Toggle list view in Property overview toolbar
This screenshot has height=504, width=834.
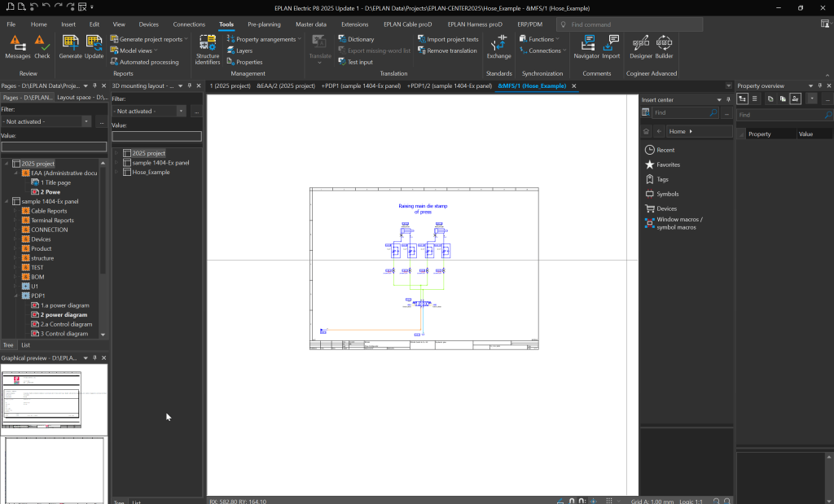[x=755, y=99]
